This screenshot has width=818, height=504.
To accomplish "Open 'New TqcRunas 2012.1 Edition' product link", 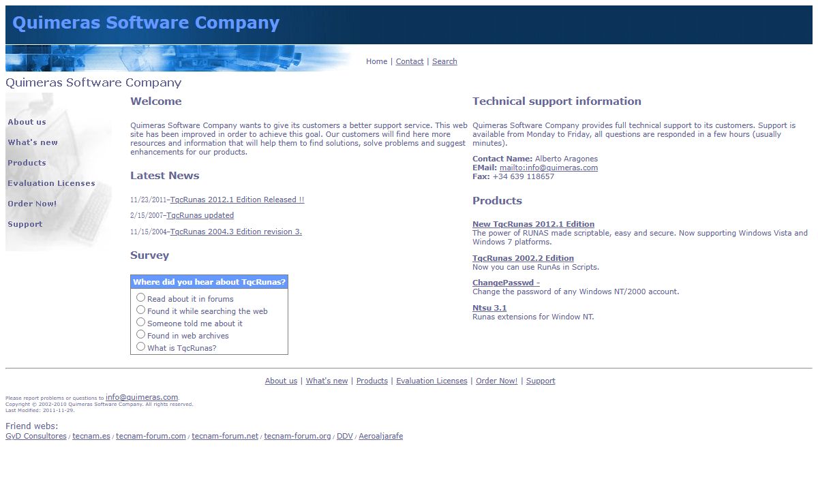I will pyautogui.click(x=533, y=224).
